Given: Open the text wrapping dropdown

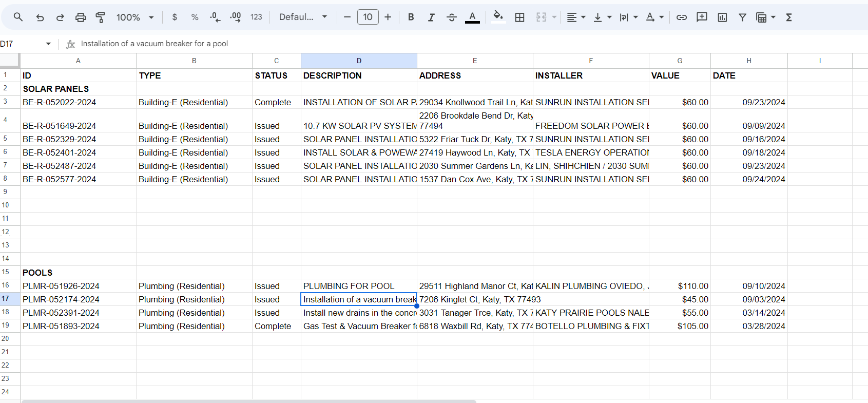Looking at the screenshot, I should tap(628, 17).
